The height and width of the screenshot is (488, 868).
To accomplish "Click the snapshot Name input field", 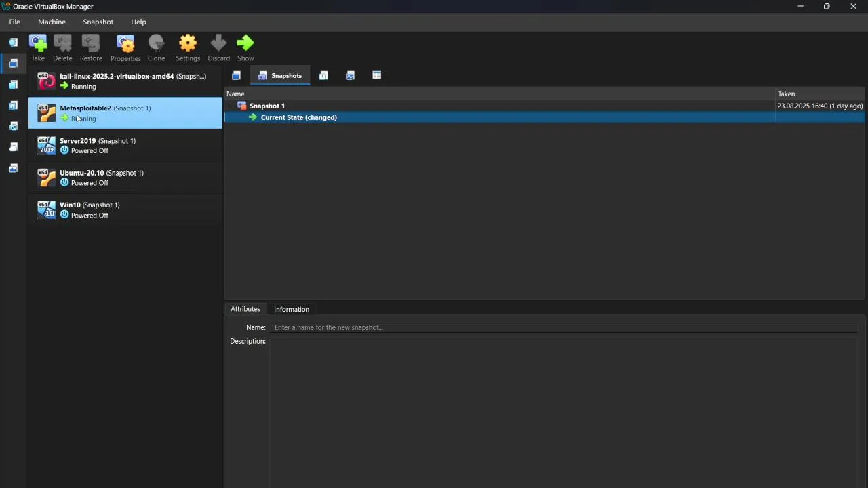I will click(565, 327).
